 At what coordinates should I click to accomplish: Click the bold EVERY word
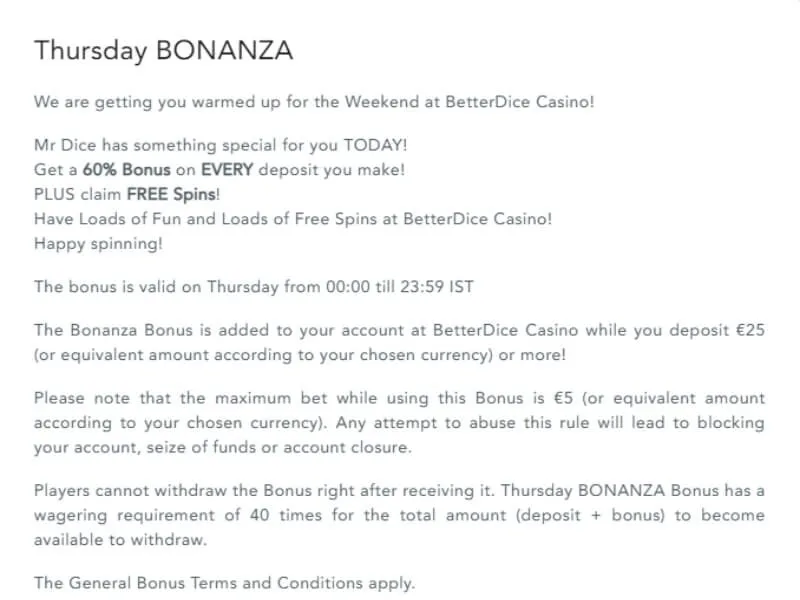tap(227, 170)
